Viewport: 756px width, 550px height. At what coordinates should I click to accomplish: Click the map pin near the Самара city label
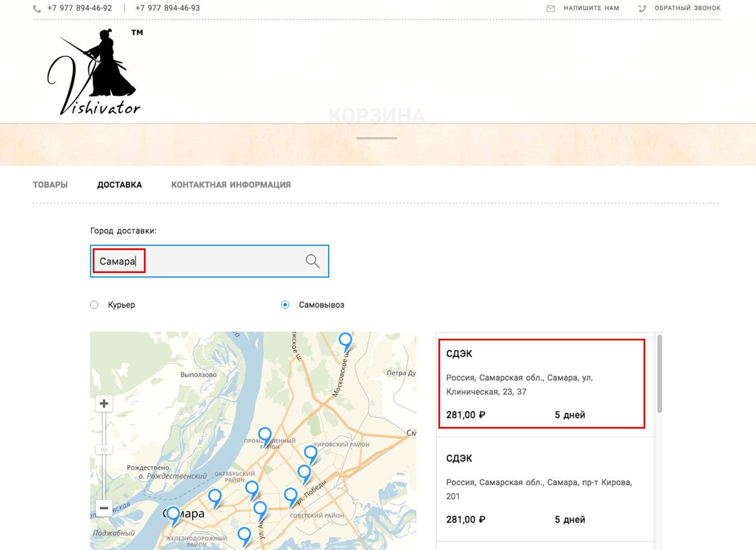pyautogui.click(x=173, y=515)
